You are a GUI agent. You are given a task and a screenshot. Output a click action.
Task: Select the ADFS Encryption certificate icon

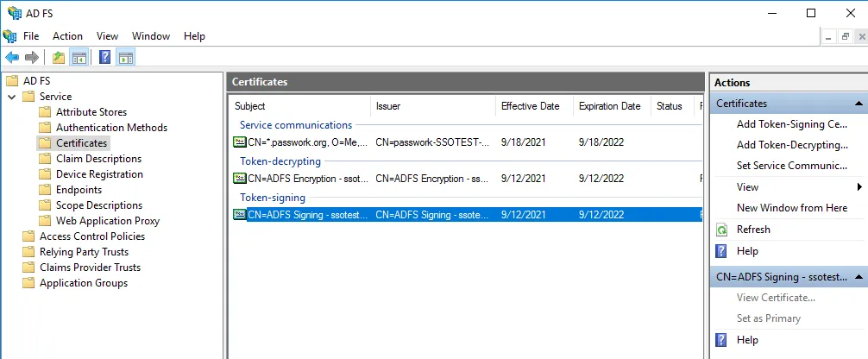pos(240,179)
